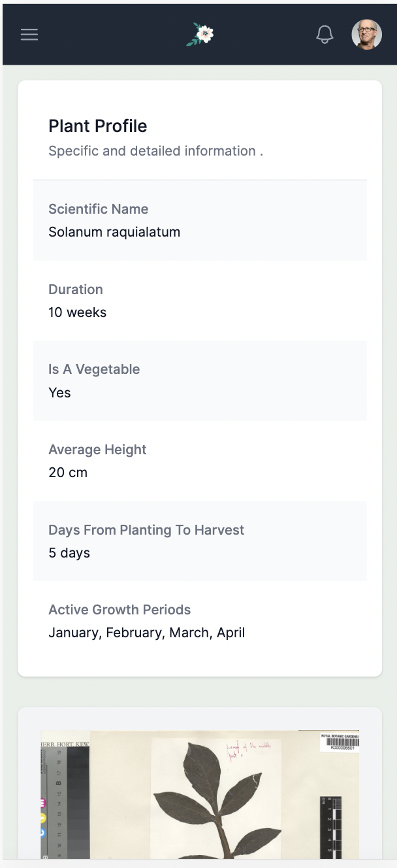
Task: Click the Scientific Name label
Action: pyautogui.click(x=99, y=209)
